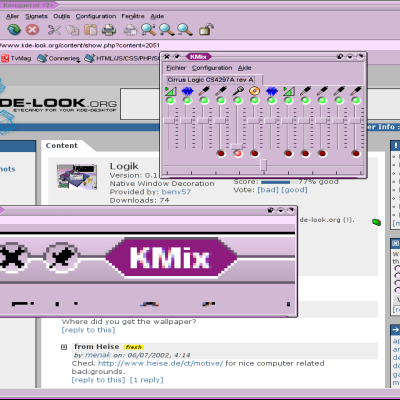Screen dimensions: 400x400
Task: Click the horizontal balance slider in KMix
Action: click(x=264, y=165)
